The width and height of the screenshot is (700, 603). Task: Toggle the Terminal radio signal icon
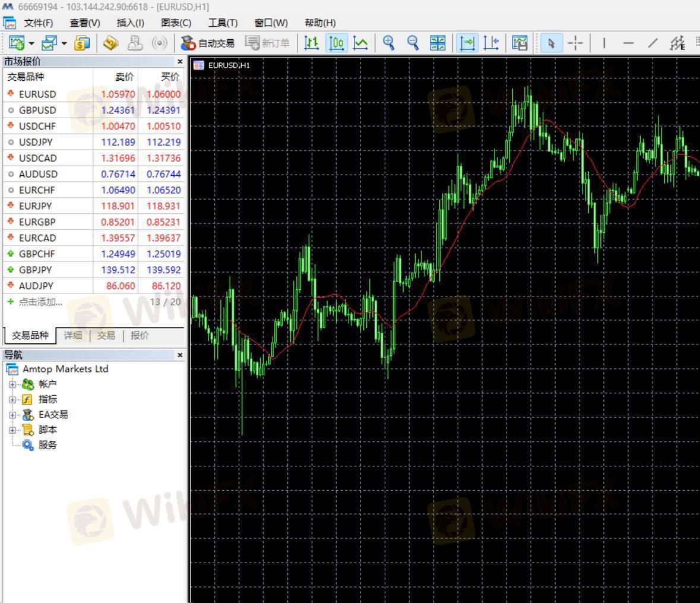(159, 43)
